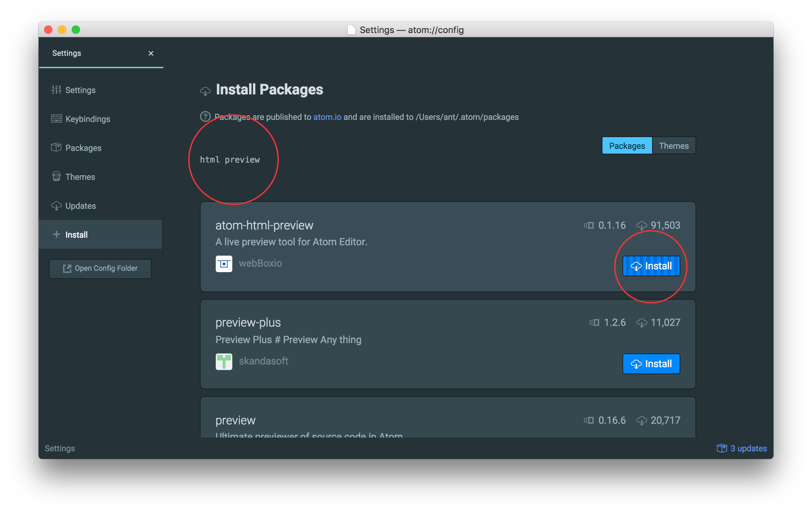
Task: Click version icon beside 0.16.6
Action: 589,421
